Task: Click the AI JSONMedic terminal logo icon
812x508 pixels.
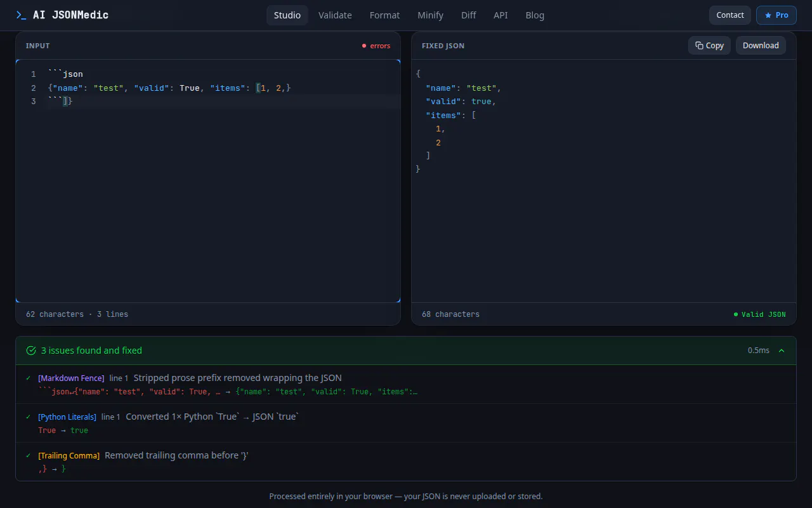Action: point(21,15)
